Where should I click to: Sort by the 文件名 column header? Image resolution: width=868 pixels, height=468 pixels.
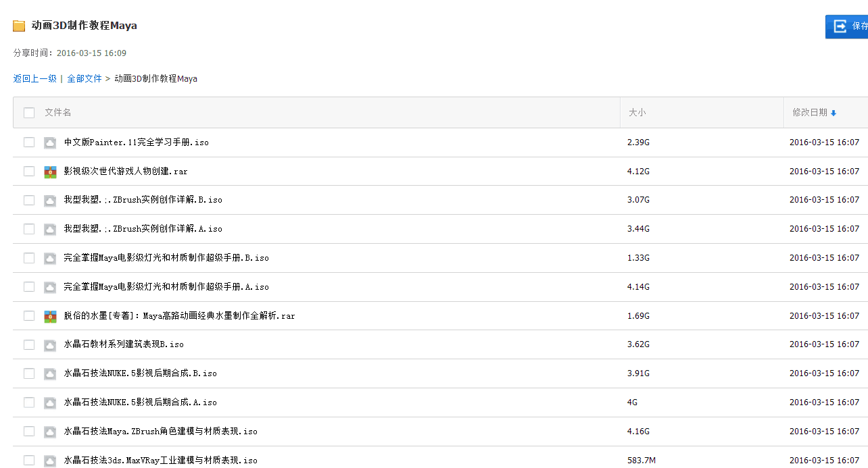click(58, 113)
